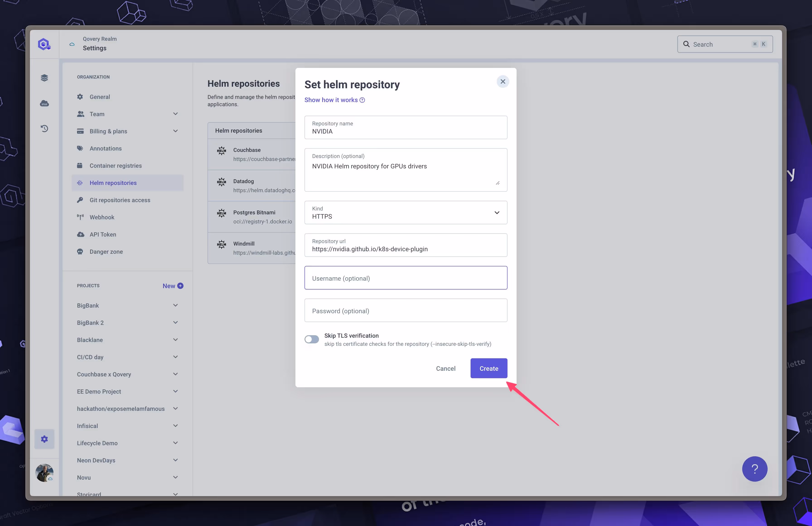
Task: Click the new project plus icon
Action: [x=181, y=286]
